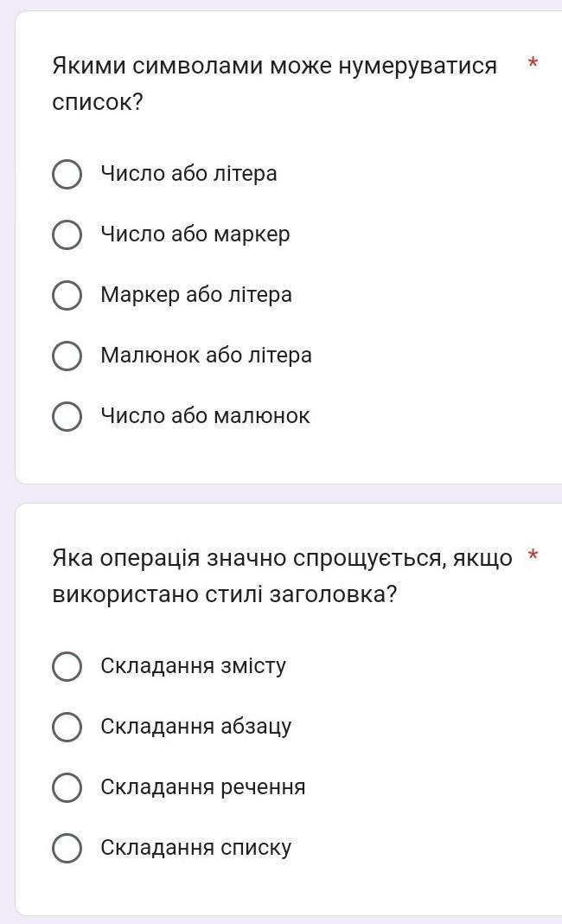Tap the "Маркер або літера" answer text
The width and height of the screenshot is (562, 924).
coord(196,295)
